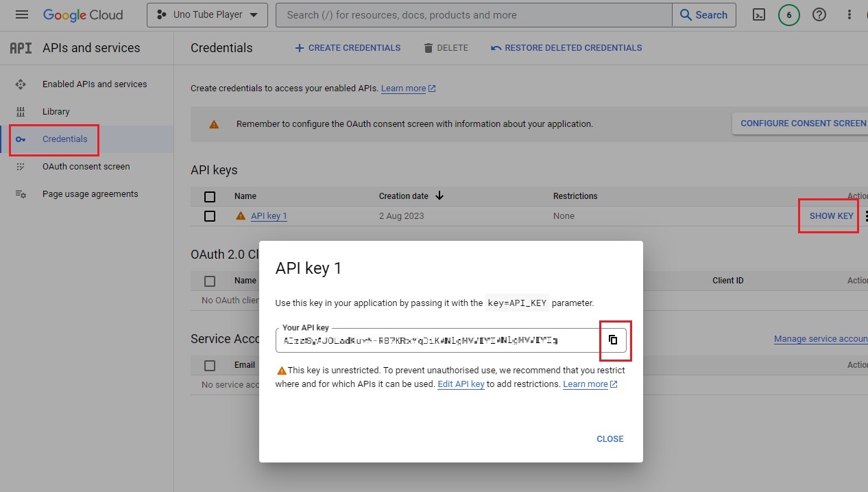Open the API key actions kebab menu
This screenshot has height=492, width=868.
865,215
